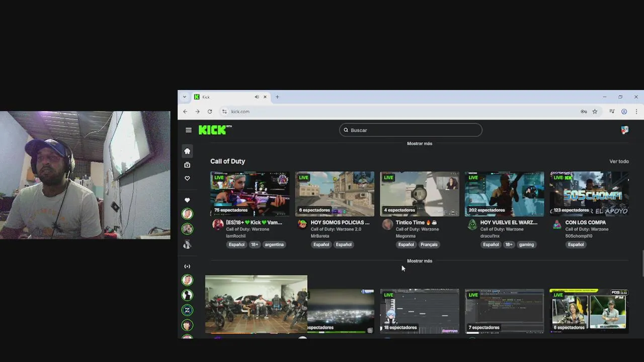The width and height of the screenshot is (644, 362).
Task: Open the user profile avatar in Kick header
Action: [625, 130]
